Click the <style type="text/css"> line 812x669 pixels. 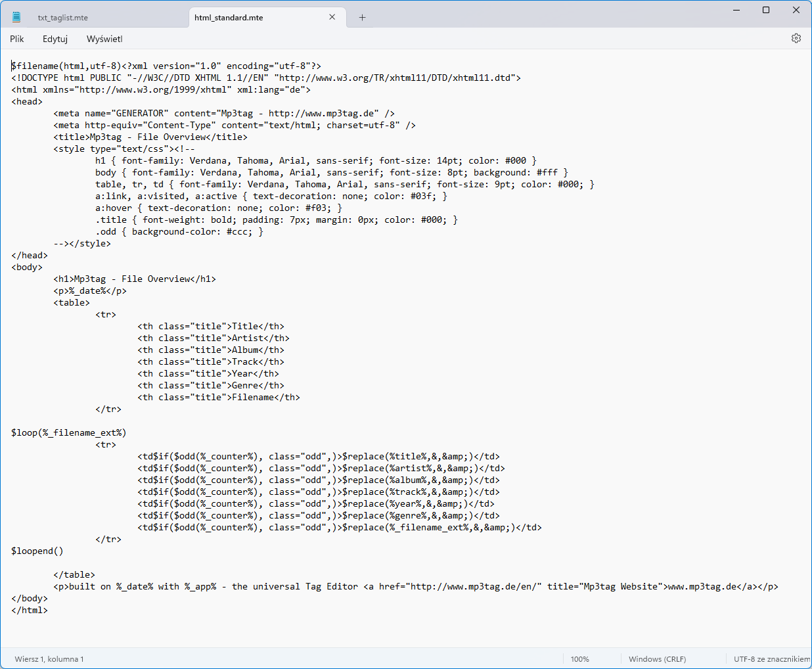pos(124,149)
